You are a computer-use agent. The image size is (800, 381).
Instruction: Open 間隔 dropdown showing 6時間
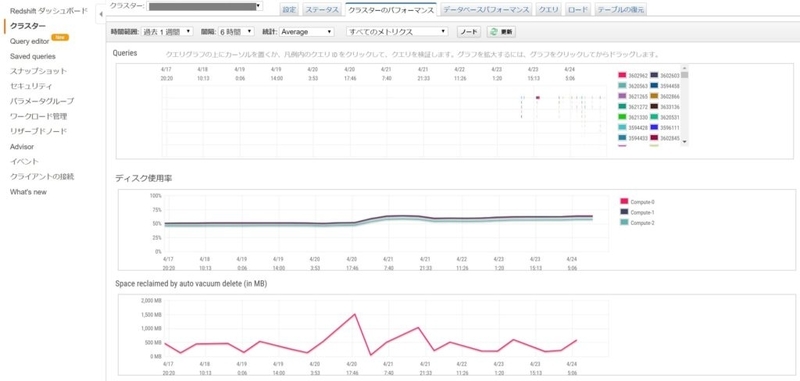tap(235, 32)
